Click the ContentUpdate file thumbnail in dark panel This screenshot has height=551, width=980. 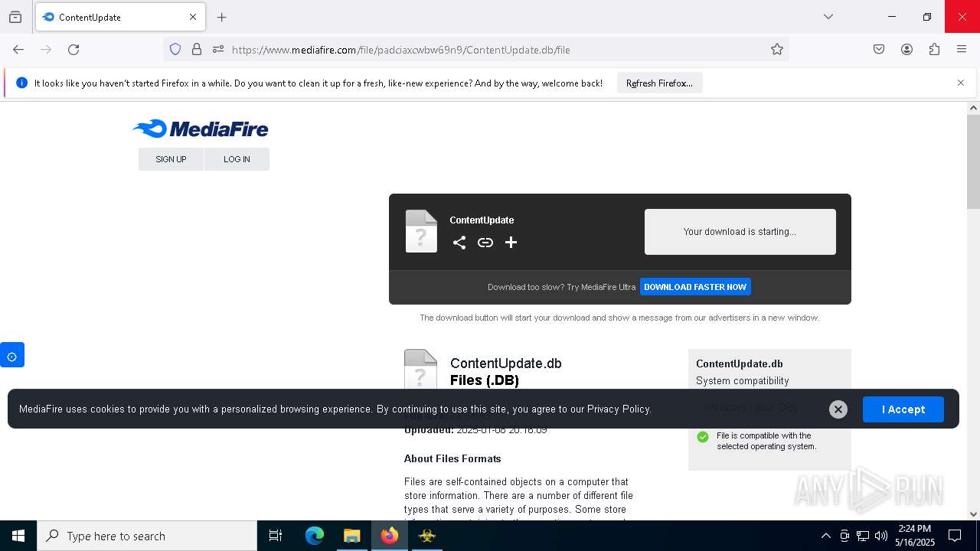click(421, 231)
